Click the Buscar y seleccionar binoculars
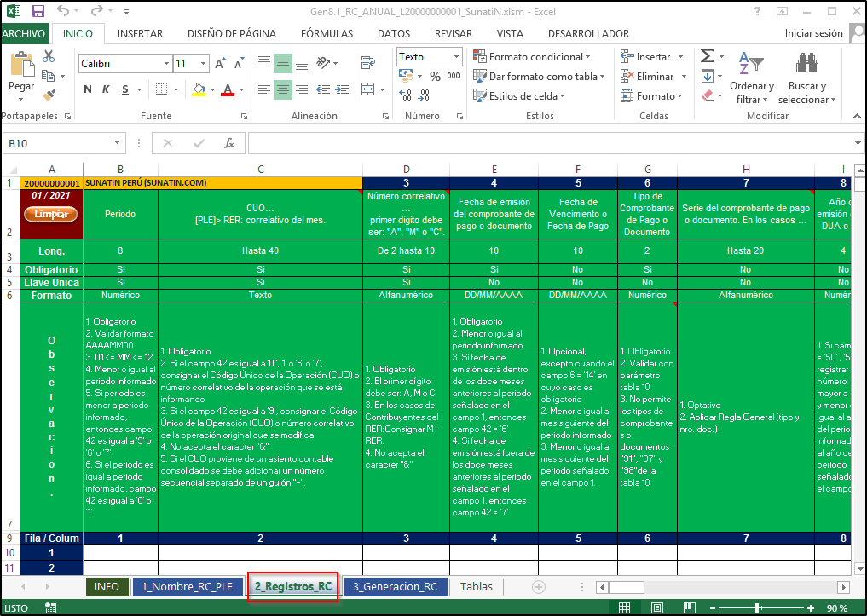Image resolution: width=867 pixels, height=616 pixels. coord(806,65)
